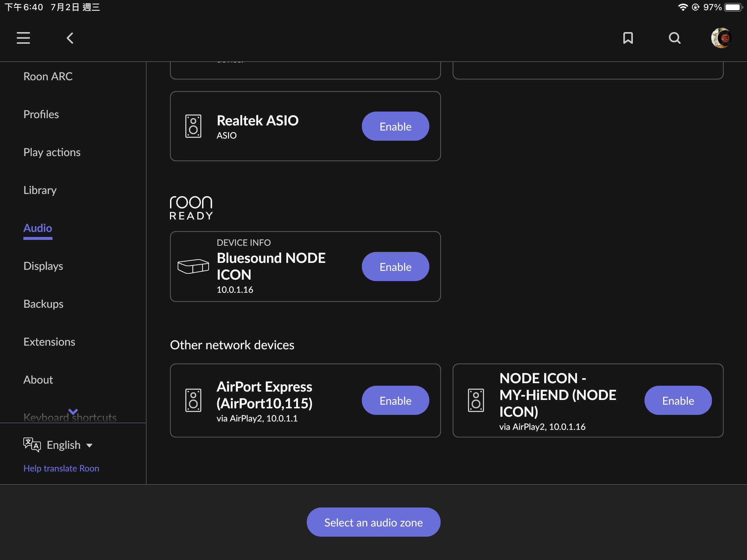Open the user profile avatar
This screenshot has height=560, width=747.
721,38
